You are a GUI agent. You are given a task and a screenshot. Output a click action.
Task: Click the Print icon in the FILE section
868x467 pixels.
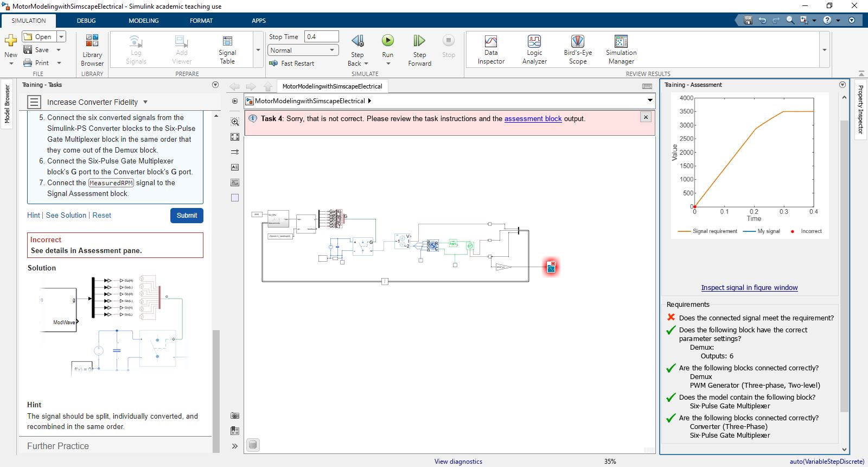click(x=28, y=63)
